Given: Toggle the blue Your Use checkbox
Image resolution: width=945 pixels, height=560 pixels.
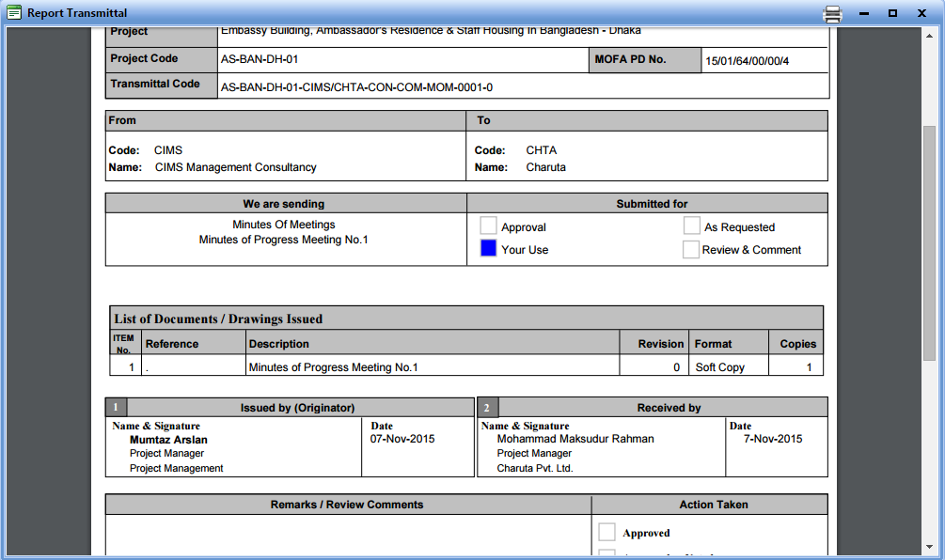Looking at the screenshot, I should coord(488,249).
